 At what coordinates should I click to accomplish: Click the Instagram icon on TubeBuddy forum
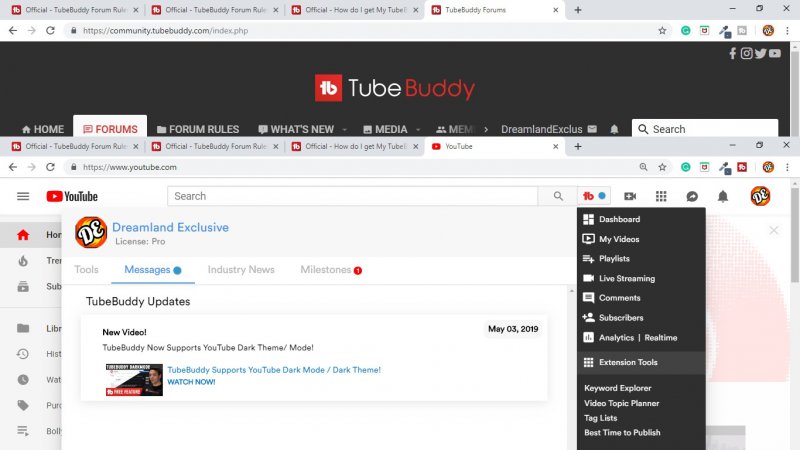tap(746, 54)
